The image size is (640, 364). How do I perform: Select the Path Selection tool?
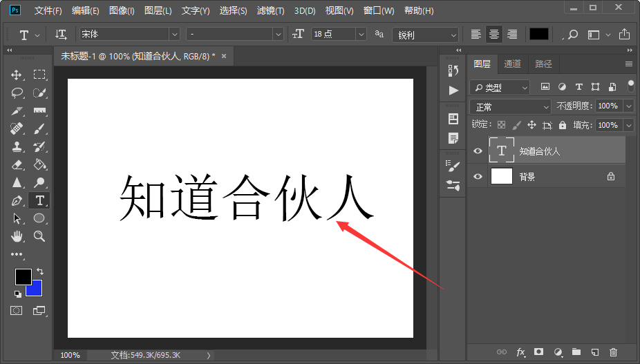coord(17,218)
